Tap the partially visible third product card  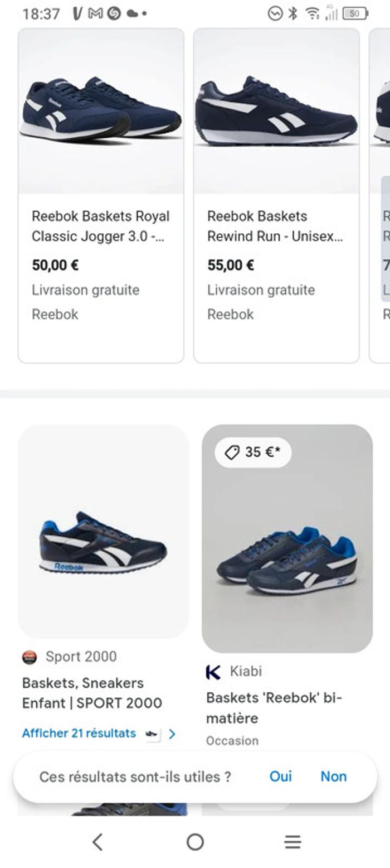point(381,195)
